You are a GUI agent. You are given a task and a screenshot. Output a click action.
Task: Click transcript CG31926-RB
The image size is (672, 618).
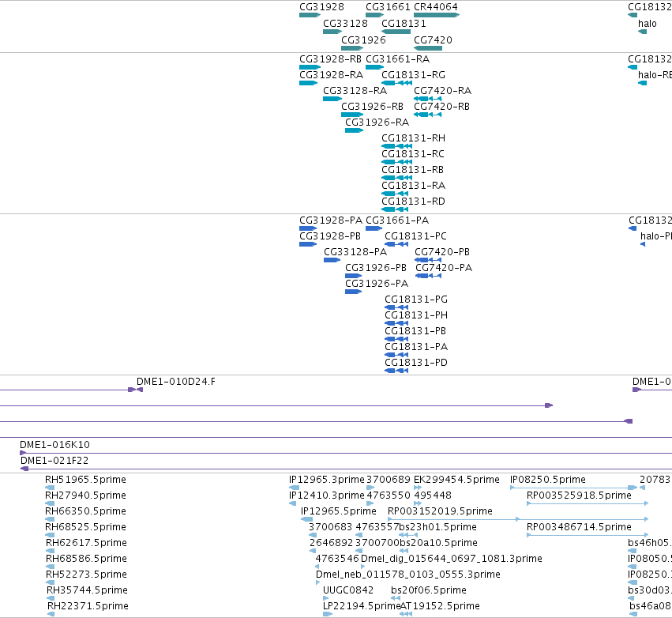click(x=352, y=115)
